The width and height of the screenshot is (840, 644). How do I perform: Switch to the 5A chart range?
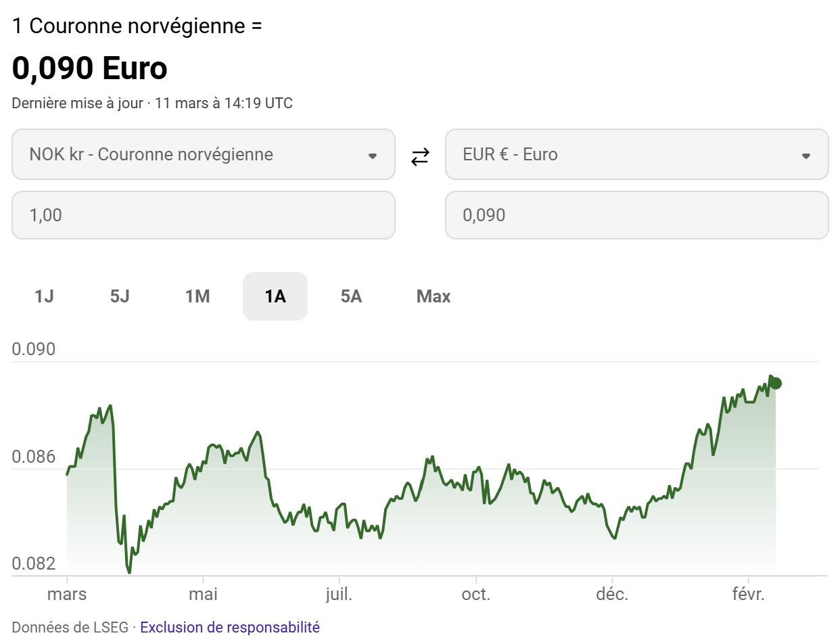[x=352, y=296]
